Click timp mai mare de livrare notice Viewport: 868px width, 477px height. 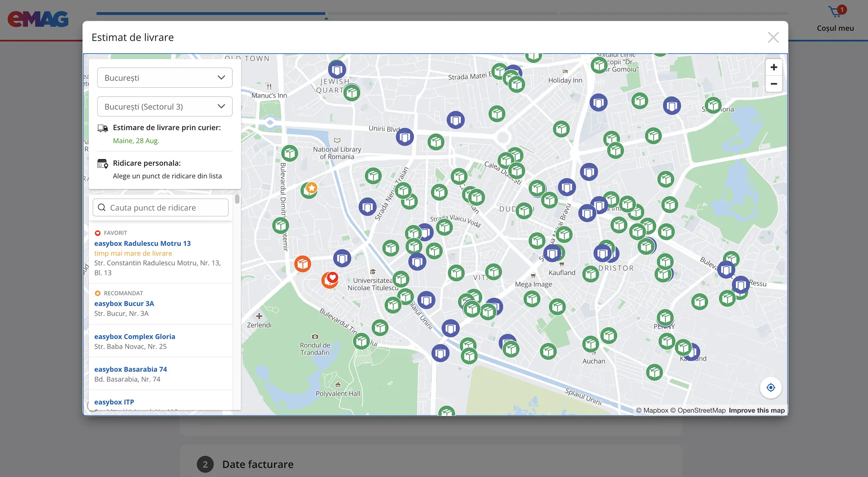pyautogui.click(x=133, y=253)
